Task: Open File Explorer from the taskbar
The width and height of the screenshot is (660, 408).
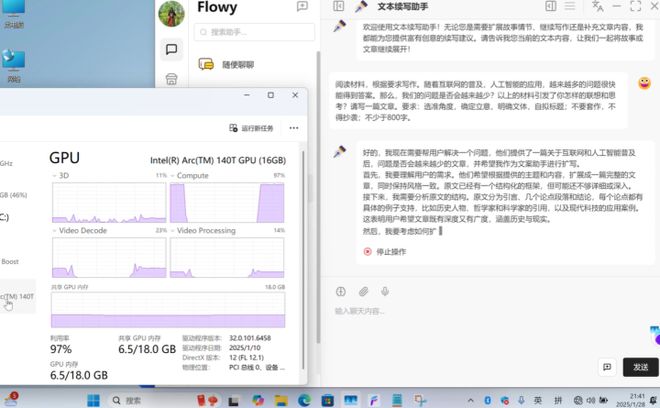Action: (281, 400)
